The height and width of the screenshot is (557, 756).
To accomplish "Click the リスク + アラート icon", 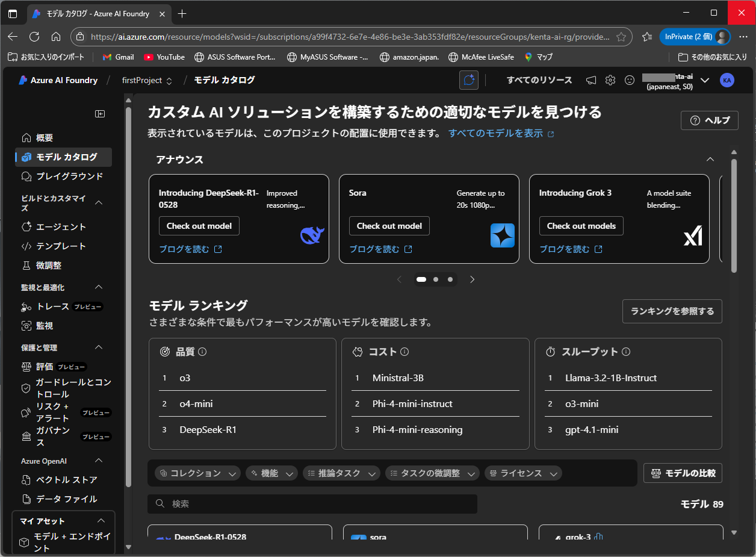I will coord(26,412).
